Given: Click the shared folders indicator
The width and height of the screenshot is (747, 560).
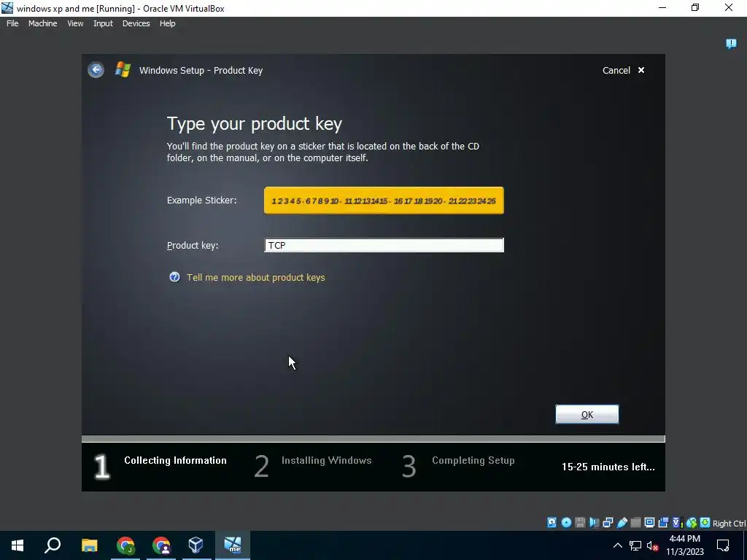Looking at the screenshot, I should pos(635,522).
